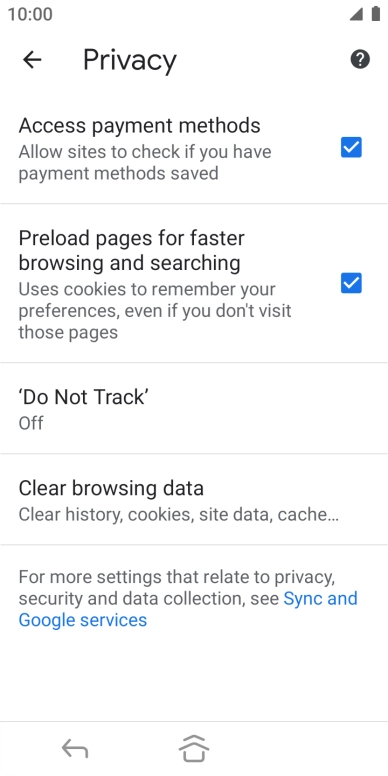
Task: Tap the 10:00 clock in status bar
Action: pos(30,14)
